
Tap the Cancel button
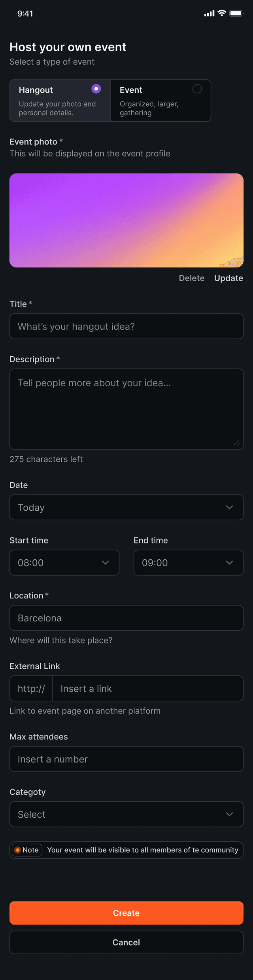pyautogui.click(x=126, y=942)
